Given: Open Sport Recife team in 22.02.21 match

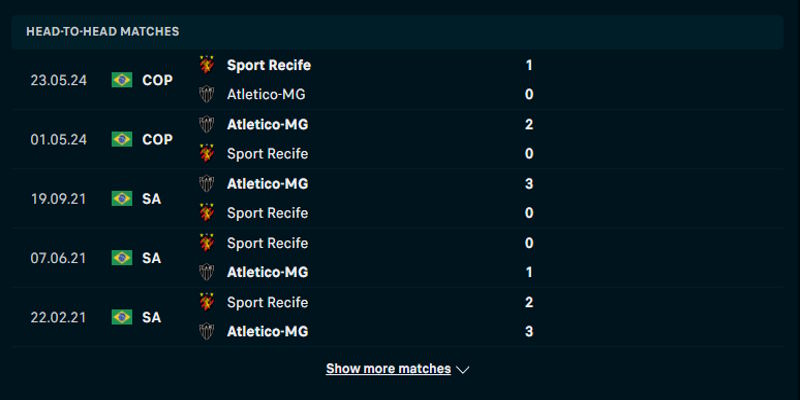Looking at the screenshot, I should 267,302.
